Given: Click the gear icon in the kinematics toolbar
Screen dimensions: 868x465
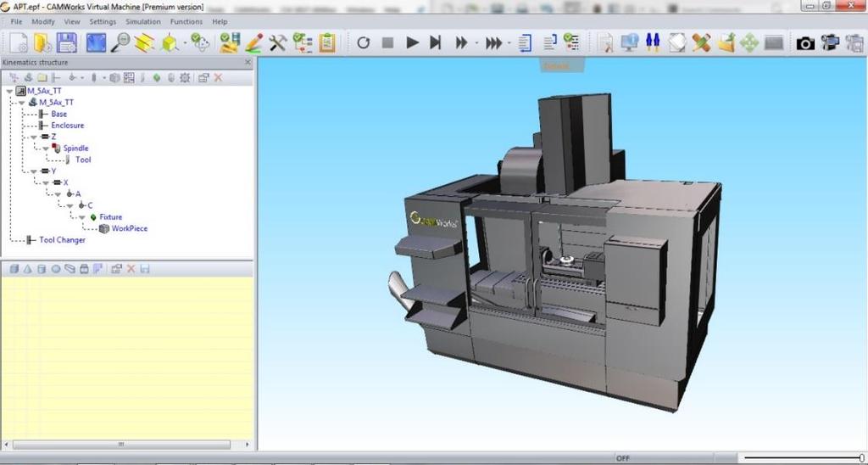Looking at the screenshot, I should (x=185, y=77).
